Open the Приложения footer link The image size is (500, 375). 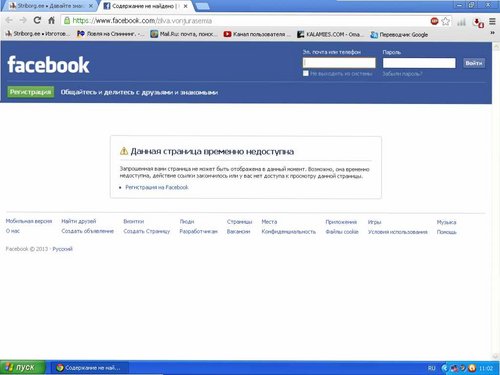341,222
